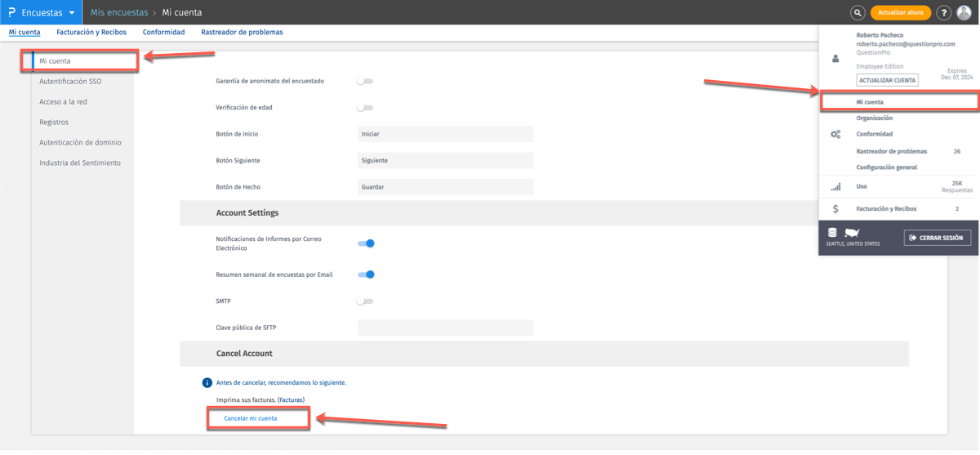Click the search magnifier icon
This screenshot has width=980, height=455.
click(x=857, y=12)
